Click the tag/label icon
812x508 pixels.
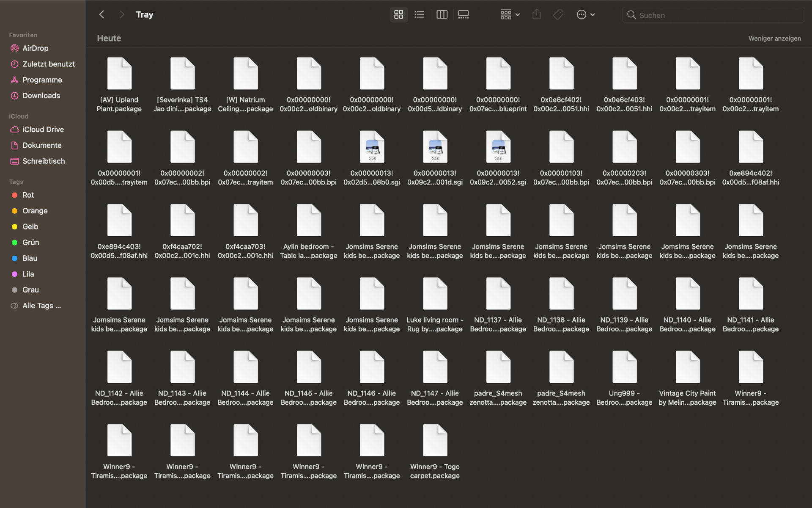click(558, 15)
